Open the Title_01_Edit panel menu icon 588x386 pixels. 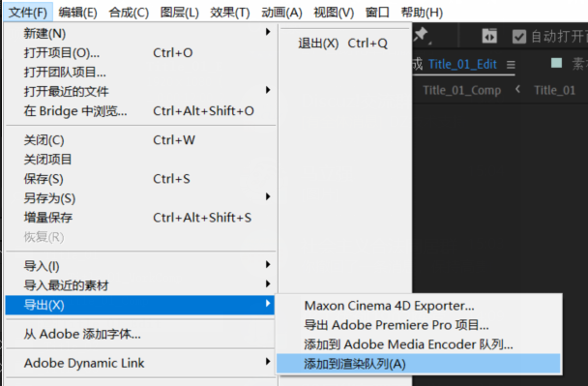[511, 65]
